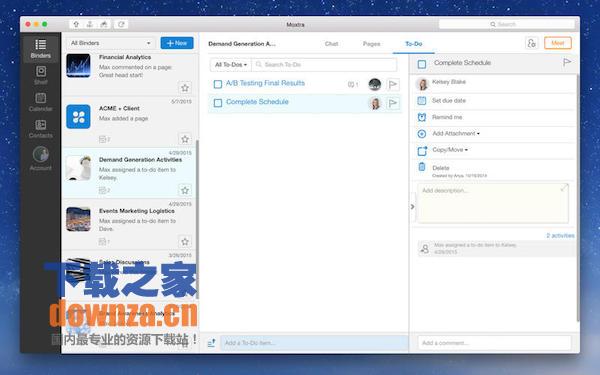This screenshot has height=375, width=600.
Task: Click the Add a To-Do Item field
Action: (x=314, y=343)
